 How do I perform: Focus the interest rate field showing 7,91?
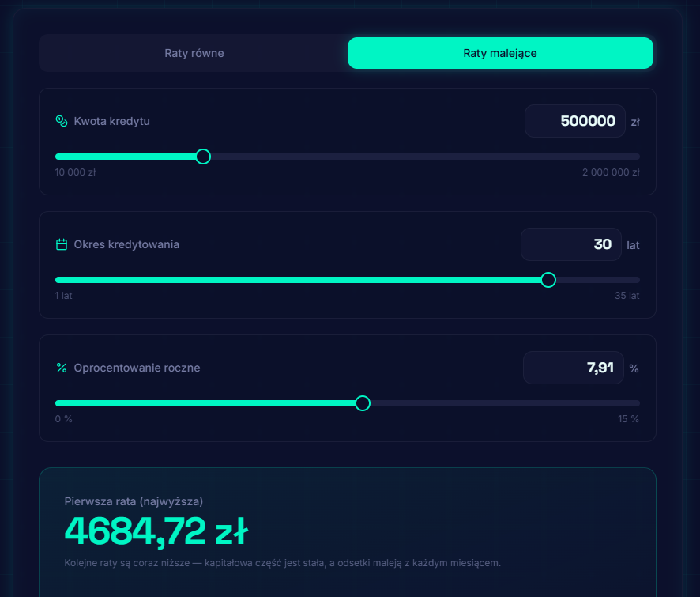tap(574, 368)
